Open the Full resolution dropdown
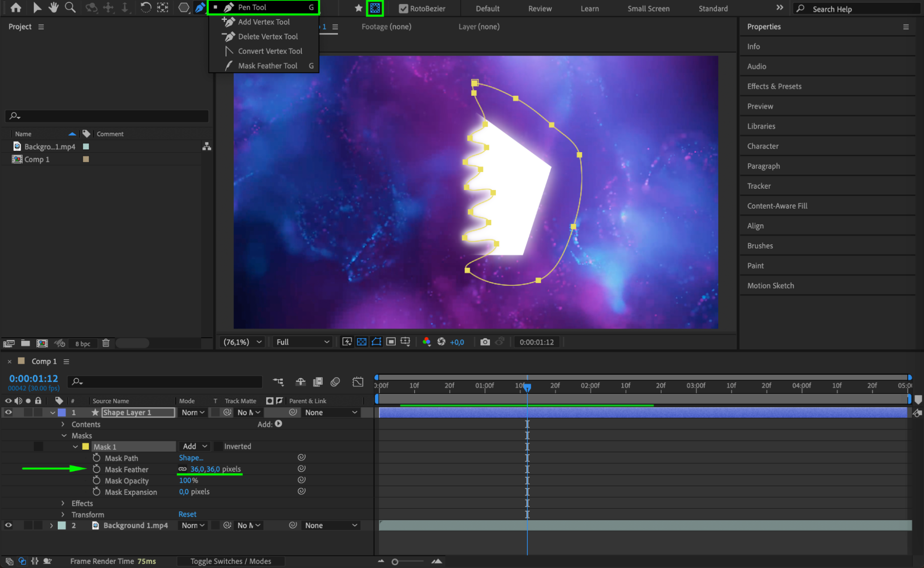This screenshot has height=568, width=924. tap(302, 342)
